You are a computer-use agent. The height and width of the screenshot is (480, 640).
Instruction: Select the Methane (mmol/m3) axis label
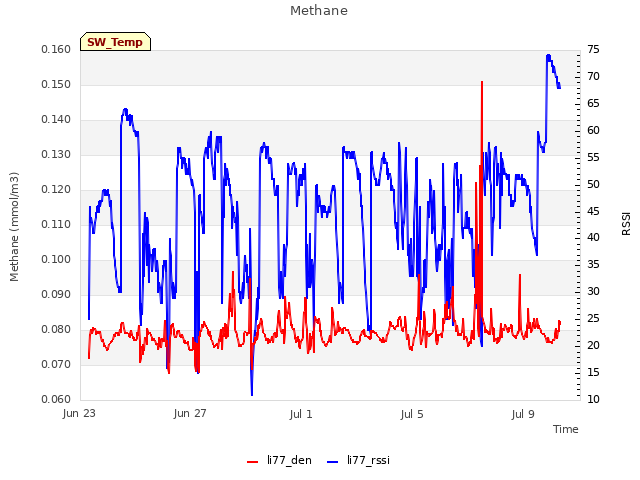(14, 227)
